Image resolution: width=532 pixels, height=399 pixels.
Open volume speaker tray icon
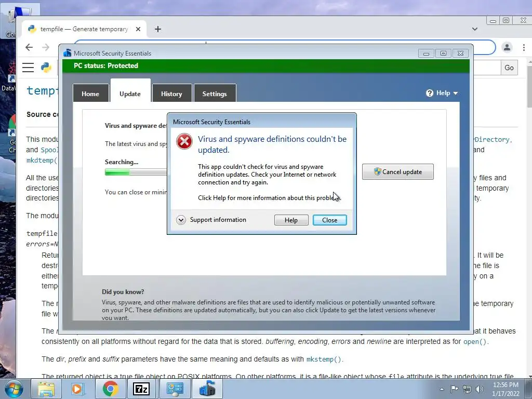[479, 389]
